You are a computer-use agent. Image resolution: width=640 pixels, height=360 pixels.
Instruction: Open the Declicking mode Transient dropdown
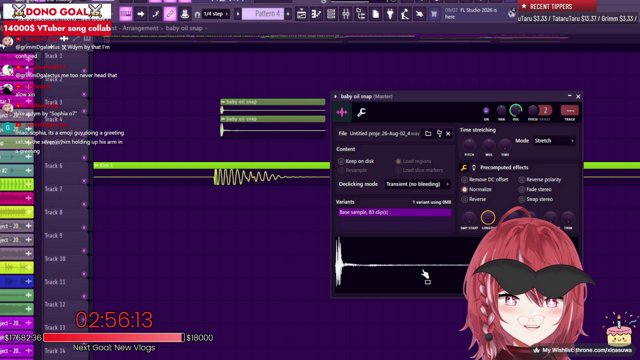point(417,184)
